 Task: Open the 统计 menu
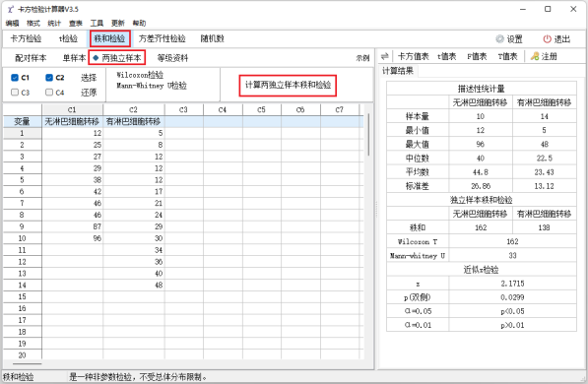coord(54,24)
